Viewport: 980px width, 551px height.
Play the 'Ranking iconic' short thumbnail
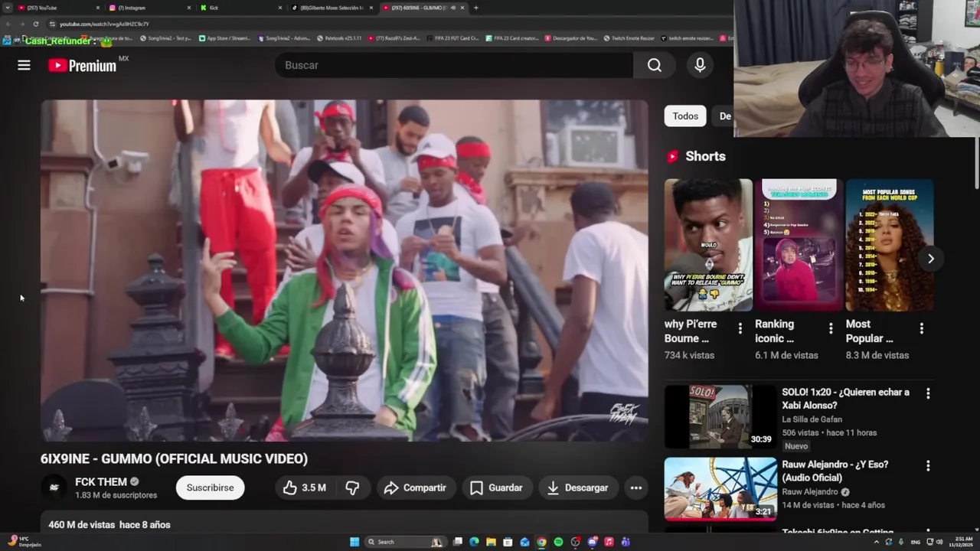(x=799, y=245)
